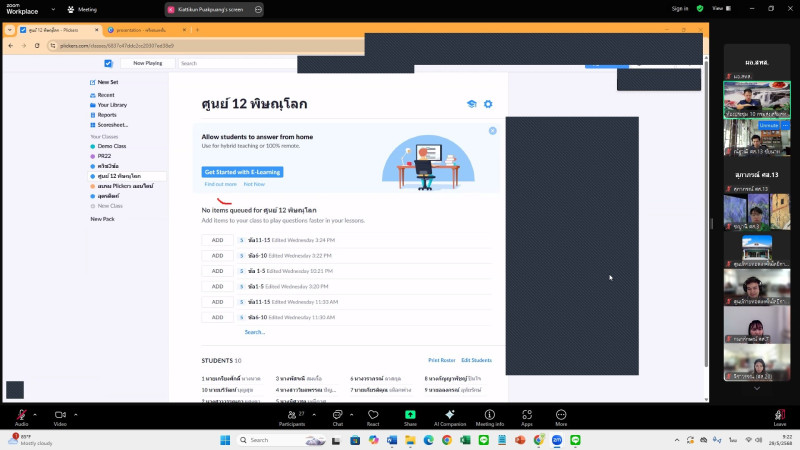Image resolution: width=800 pixels, height=450 pixels.
Task: Open Zoom Meeting info
Action: (489, 417)
